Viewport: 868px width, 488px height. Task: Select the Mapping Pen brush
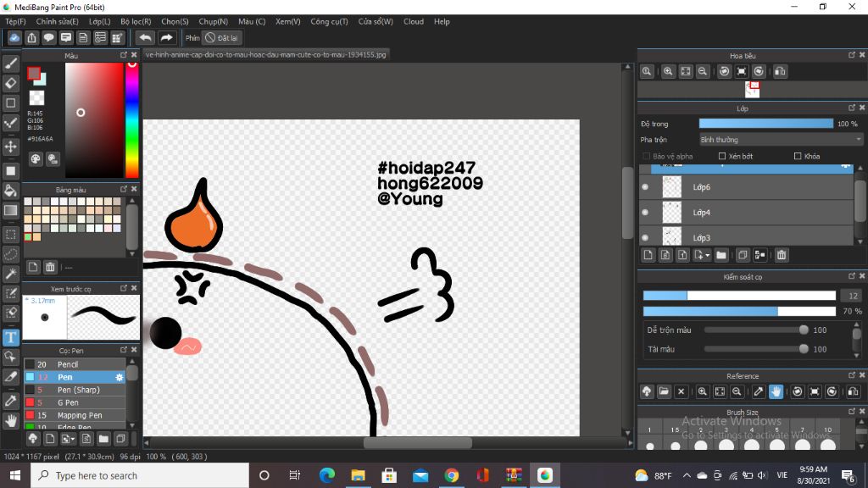75,415
